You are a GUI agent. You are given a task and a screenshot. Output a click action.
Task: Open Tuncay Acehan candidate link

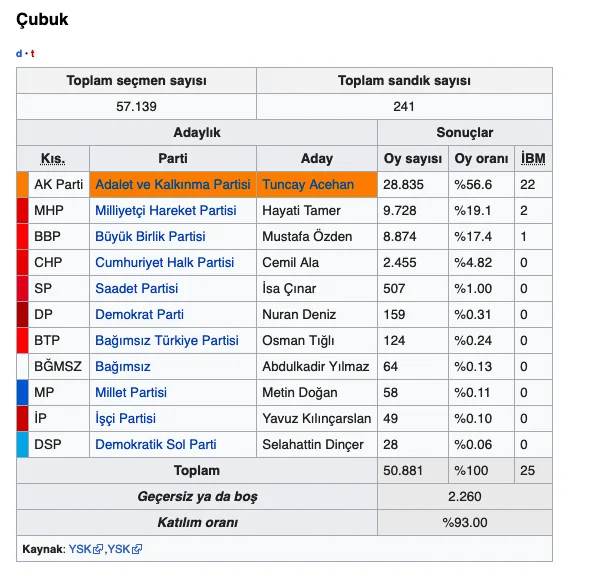308,184
